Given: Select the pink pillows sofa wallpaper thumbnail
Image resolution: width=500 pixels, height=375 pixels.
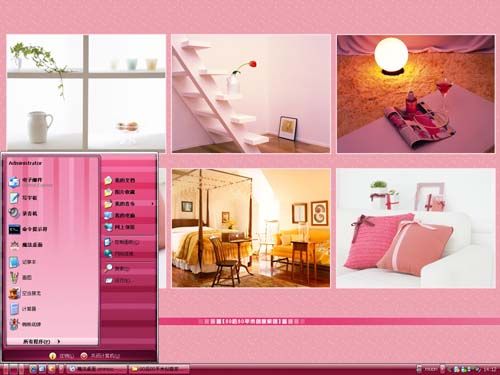Looking at the screenshot, I should click(416, 228).
